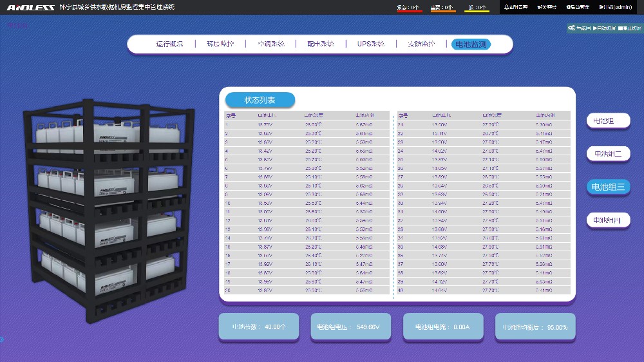Image resolution: width=644 pixels, height=362 pixels.
Task: Select the 电池组三 button
Action: (608, 187)
